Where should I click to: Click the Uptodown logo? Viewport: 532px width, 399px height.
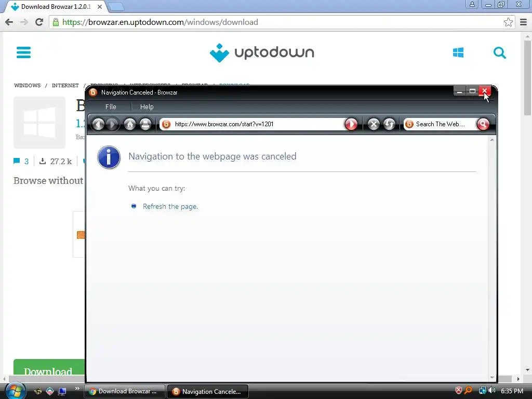(x=262, y=52)
